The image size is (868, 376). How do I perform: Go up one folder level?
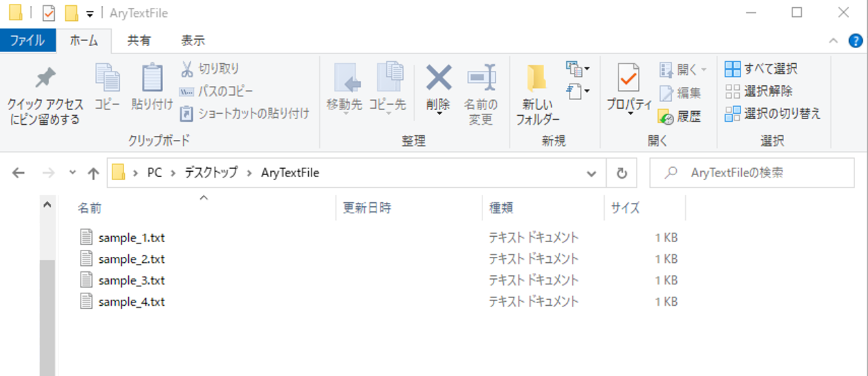tap(93, 173)
